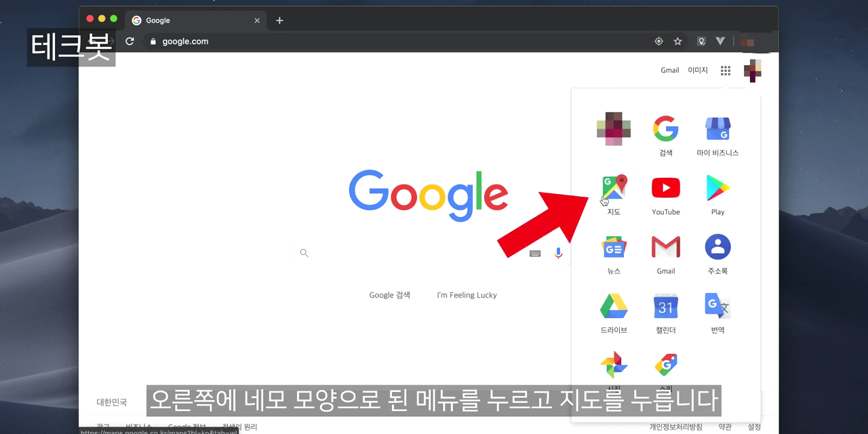Open the on-screen keyboard input tool
Viewport: 868px width, 434px height.
[535, 254]
